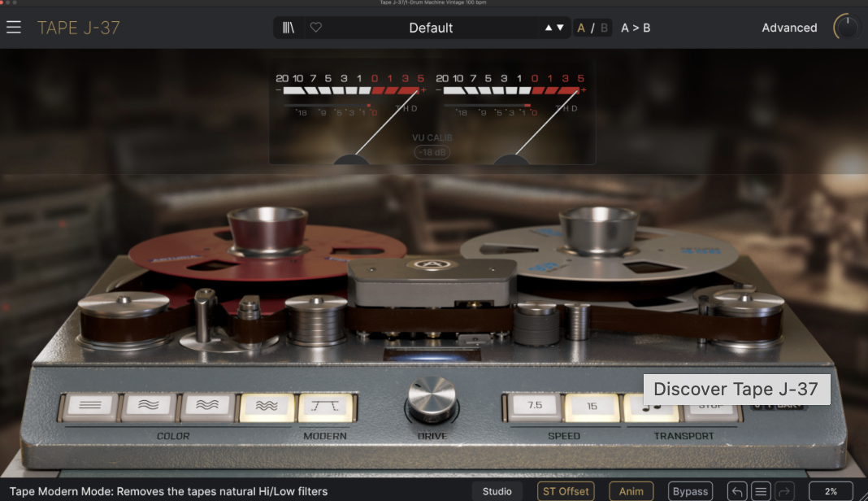The image size is (868, 501).
Task: Copy settings with A > B button
Action: pyautogui.click(x=636, y=28)
